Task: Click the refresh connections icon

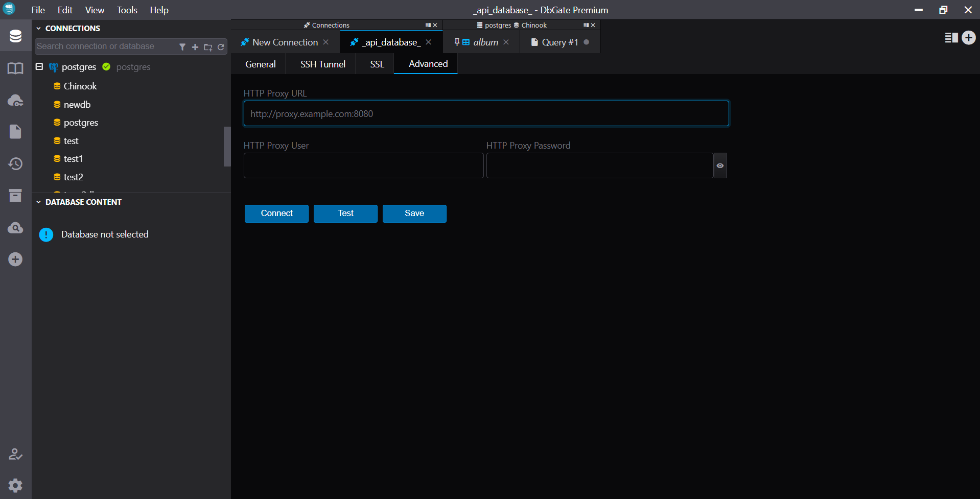Action: [x=221, y=47]
